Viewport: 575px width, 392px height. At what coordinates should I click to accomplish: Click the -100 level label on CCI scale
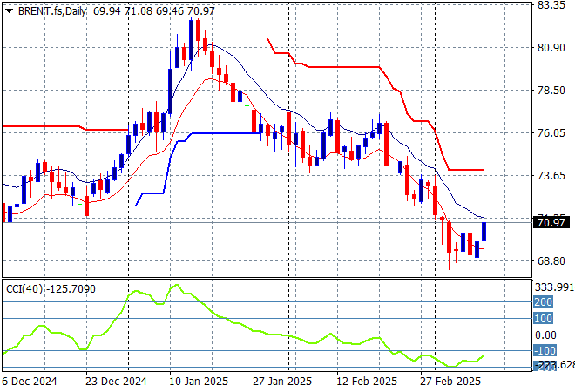click(x=543, y=351)
